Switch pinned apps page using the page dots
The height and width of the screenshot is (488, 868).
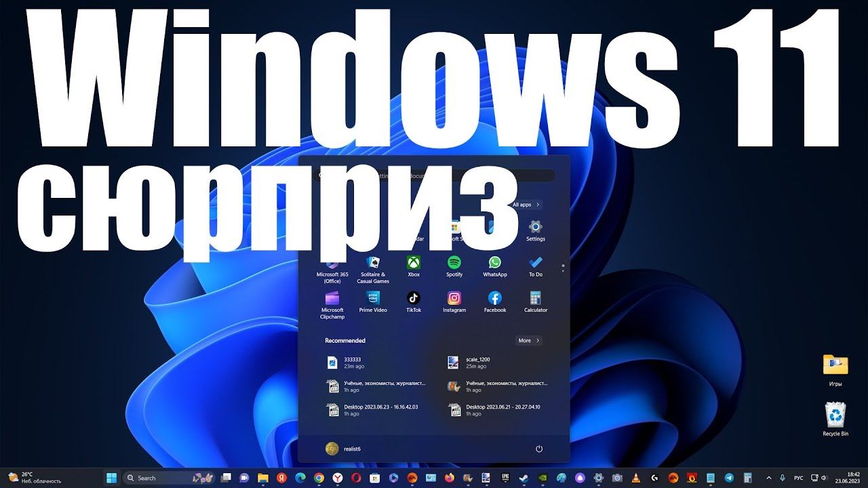(x=563, y=268)
